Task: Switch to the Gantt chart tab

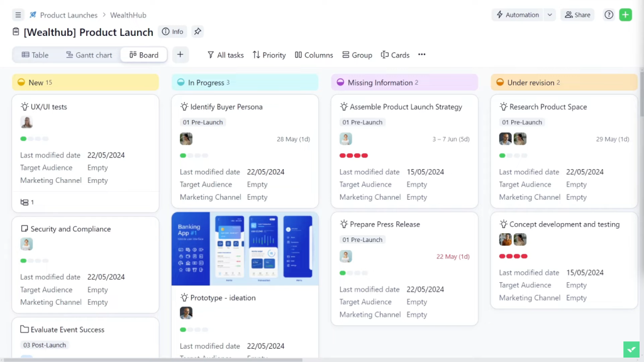Action: click(x=89, y=55)
